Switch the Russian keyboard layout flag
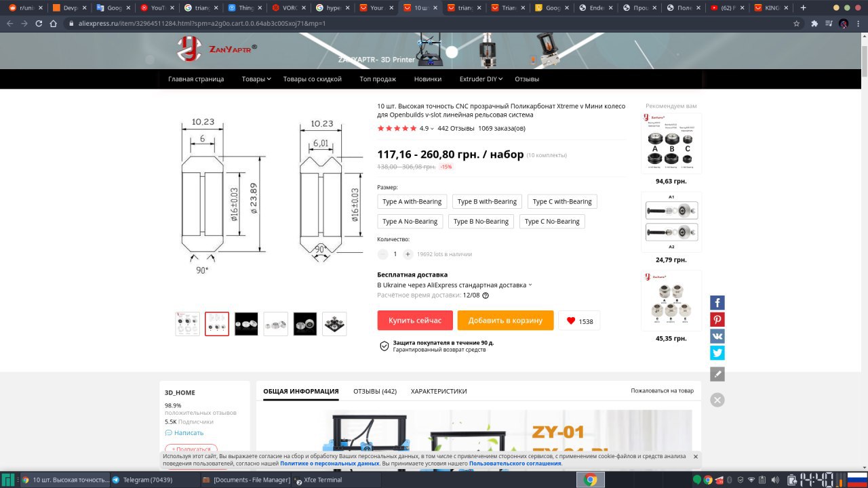This screenshot has height=488, width=868. pyautogui.click(x=856, y=480)
